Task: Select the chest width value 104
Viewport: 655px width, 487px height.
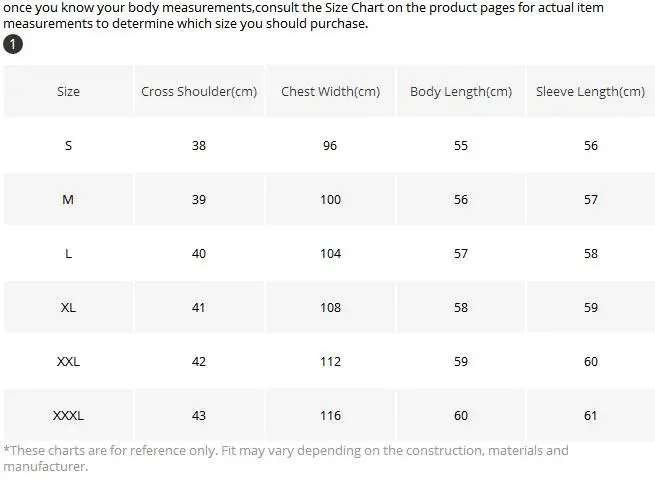Action: point(330,254)
